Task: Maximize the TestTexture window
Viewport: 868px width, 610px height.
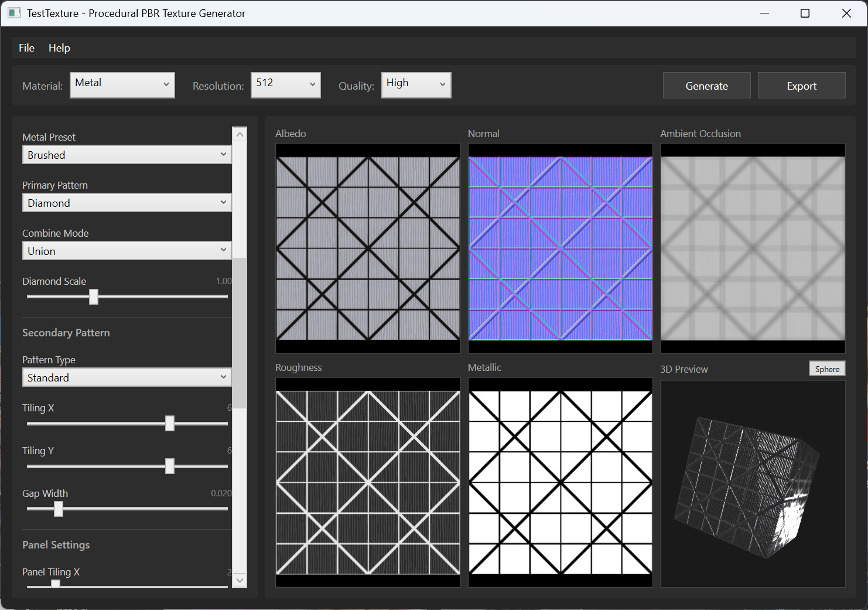Action: point(805,13)
